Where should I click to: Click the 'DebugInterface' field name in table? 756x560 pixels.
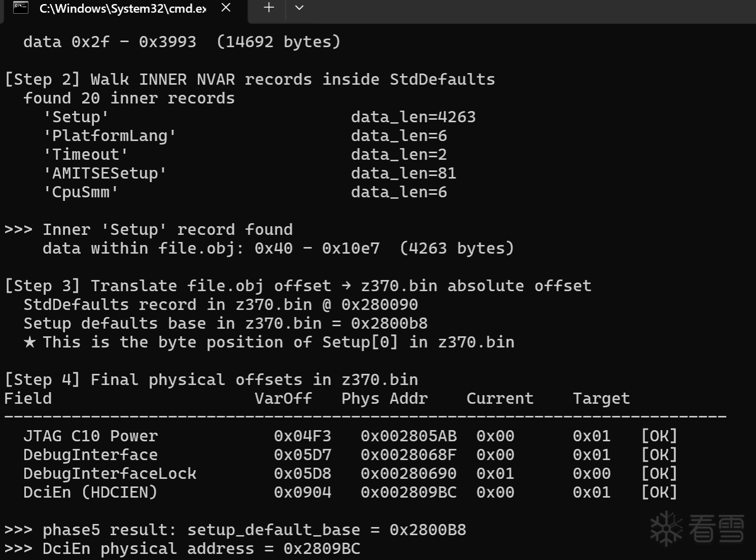coord(90,454)
